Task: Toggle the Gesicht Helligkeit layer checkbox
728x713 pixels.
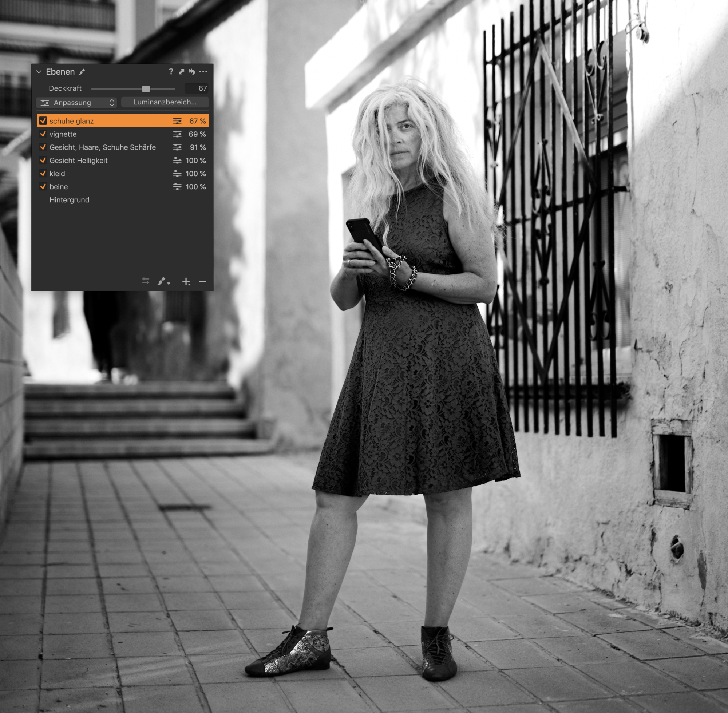Action: pyautogui.click(x=43, y=160)
